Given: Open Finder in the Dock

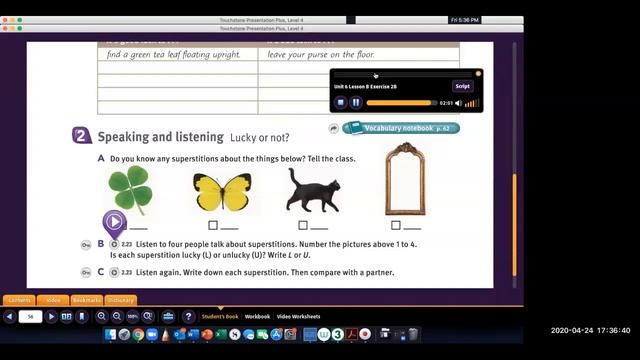Looking at the screenshot, I should (110, 334).
